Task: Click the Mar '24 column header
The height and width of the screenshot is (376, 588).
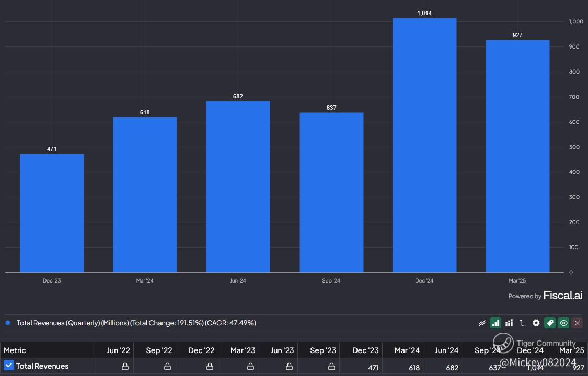Action: (407, 350)
